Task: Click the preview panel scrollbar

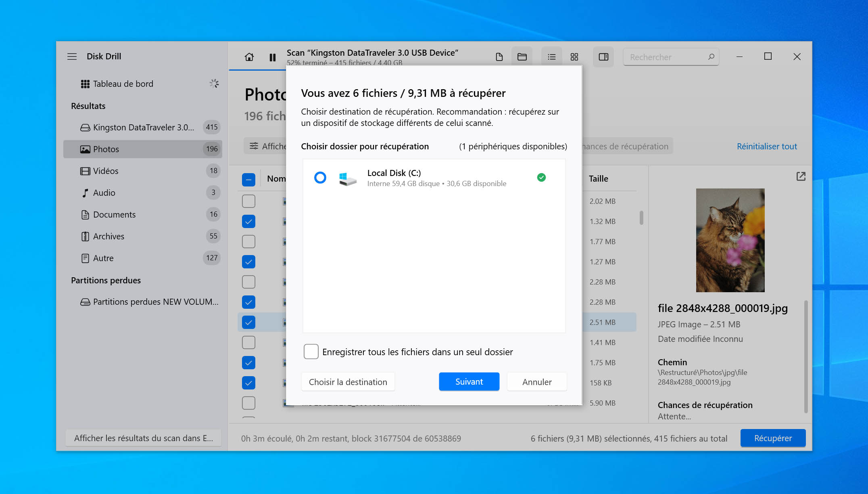Action: (806, 357)
